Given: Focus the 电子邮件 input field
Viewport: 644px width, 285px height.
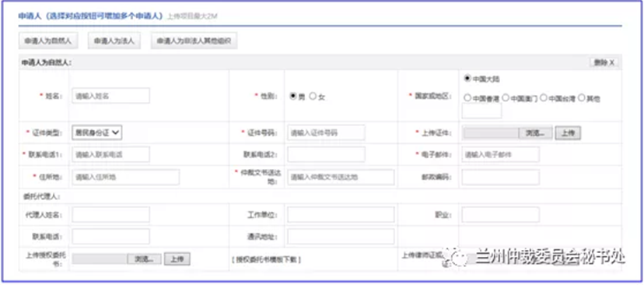Looking at the screenshot, I should pyautogui.click(x=501, y=154).
